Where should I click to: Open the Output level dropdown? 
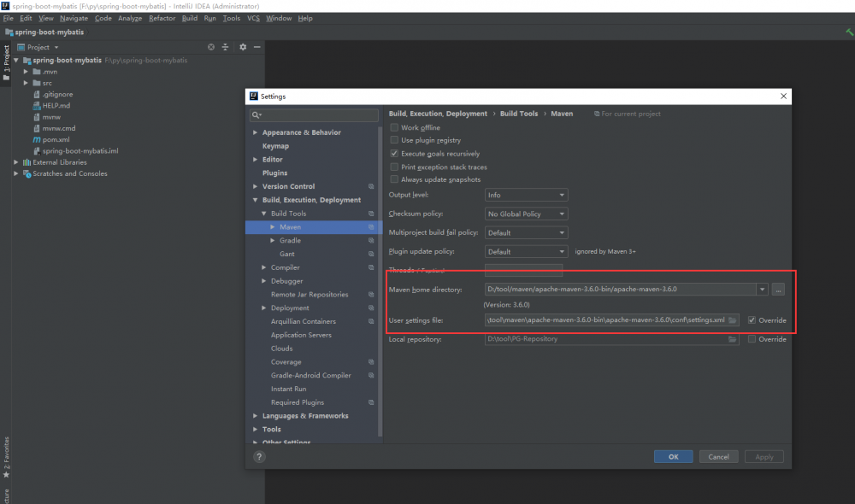coord(526,195)
